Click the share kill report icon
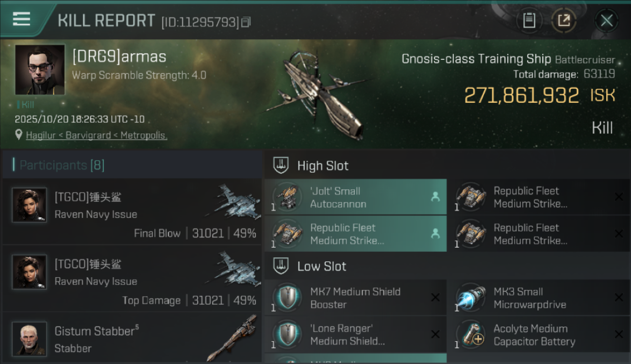Viewport: 631px width, 364px height. (x=564, y=20)
